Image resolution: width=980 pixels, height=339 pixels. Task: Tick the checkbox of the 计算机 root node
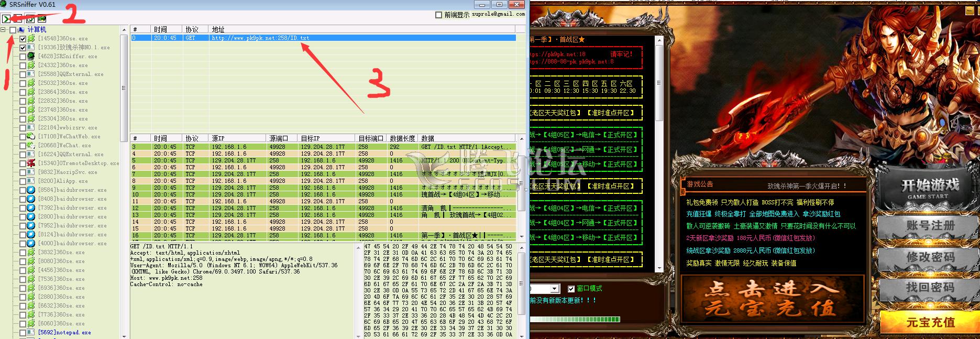(x=13, y=30)
